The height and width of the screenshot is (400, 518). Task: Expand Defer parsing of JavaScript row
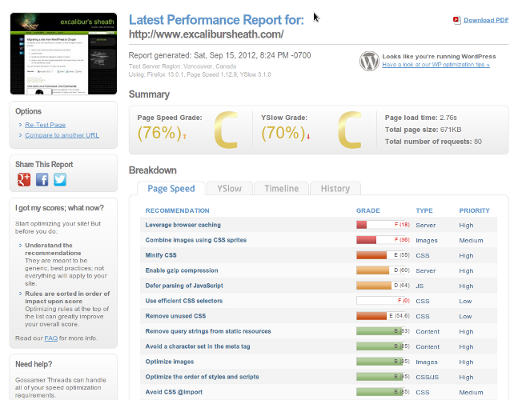(318, 286)
